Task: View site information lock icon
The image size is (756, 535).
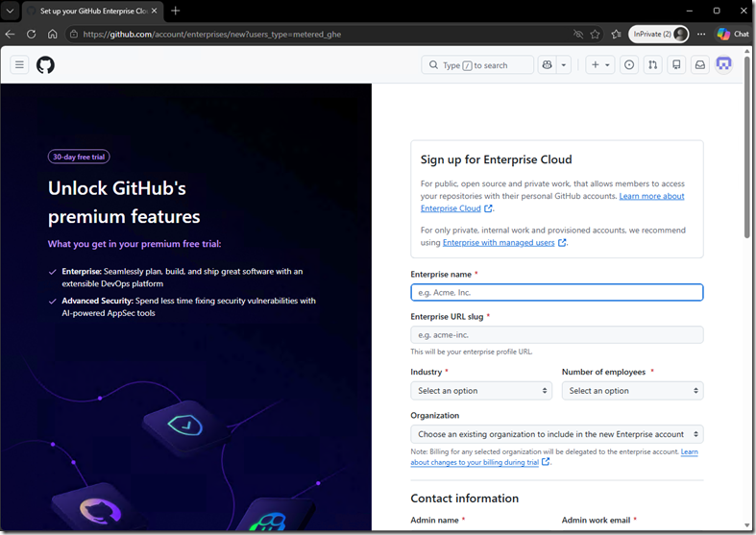Action: 74,35
